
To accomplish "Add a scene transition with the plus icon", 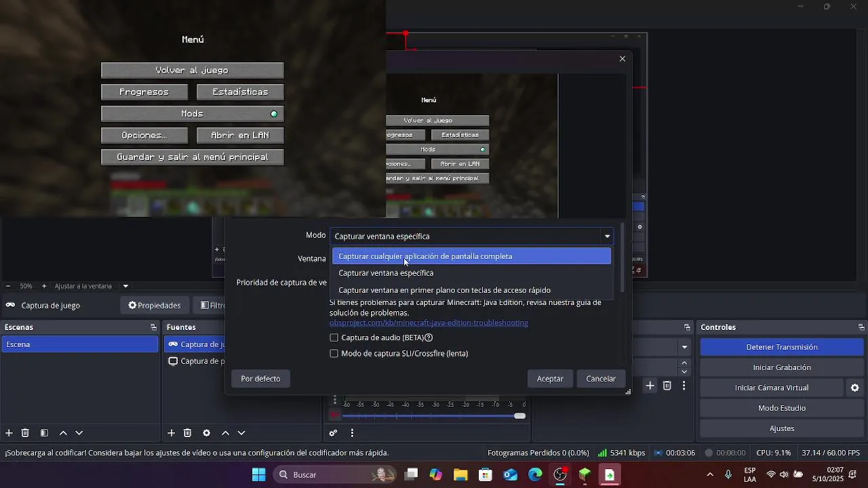I will click(x=650, y=386).
